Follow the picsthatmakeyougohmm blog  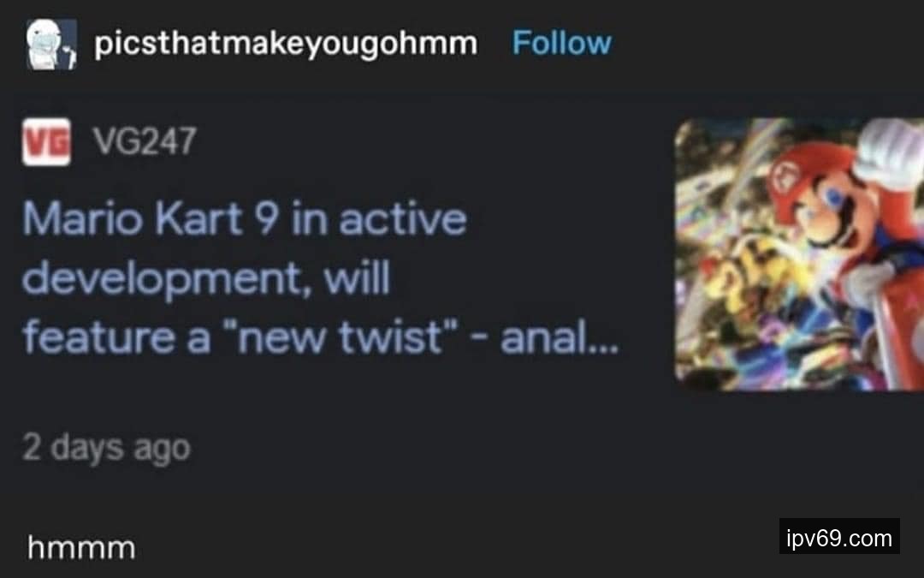coord(561,43)
